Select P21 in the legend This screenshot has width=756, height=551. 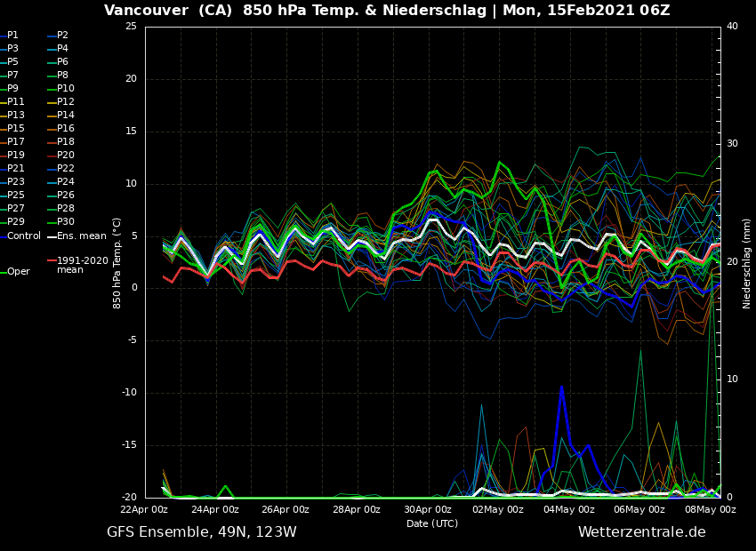coord(16,169)
